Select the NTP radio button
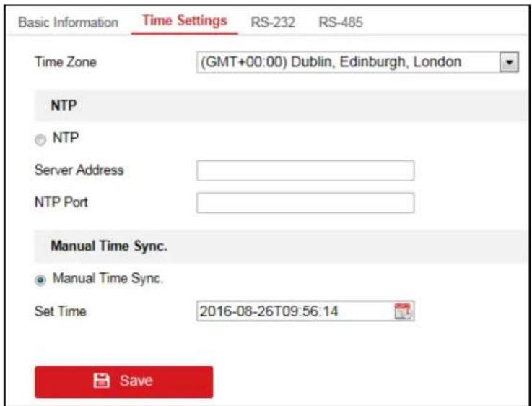Image resolution: width=532 pixels, height=406 pixels. [40, 140]
